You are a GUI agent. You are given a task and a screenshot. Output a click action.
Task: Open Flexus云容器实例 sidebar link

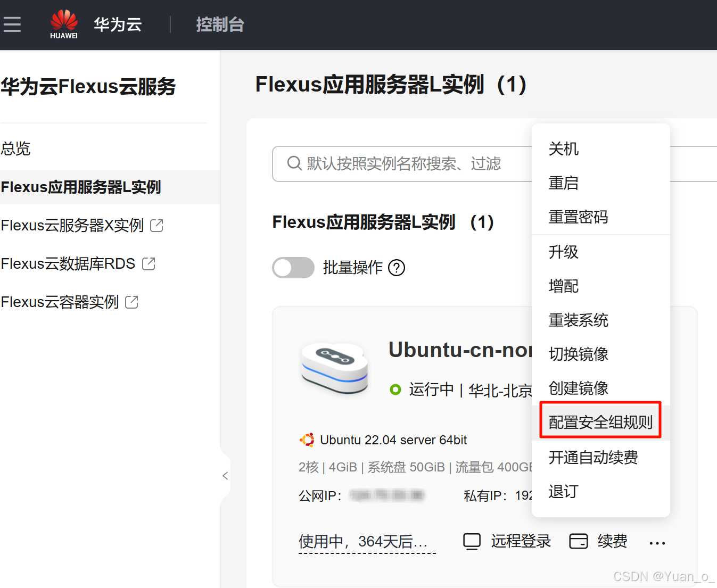[60, 302]
